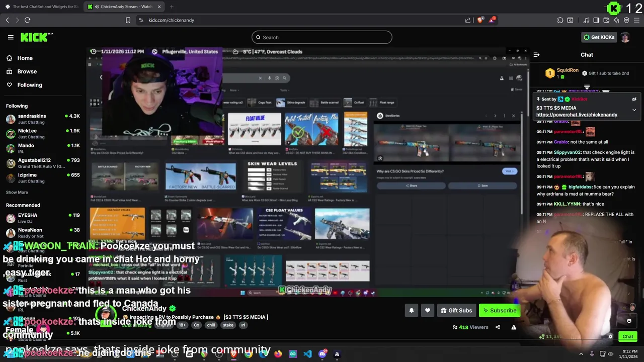Open sandraskins channel in Following list
Screen dimensions: 644x362
43,119
